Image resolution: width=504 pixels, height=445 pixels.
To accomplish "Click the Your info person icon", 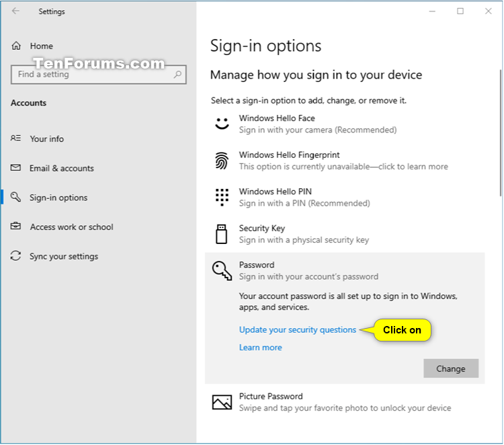I will click(x=15, y=138).
